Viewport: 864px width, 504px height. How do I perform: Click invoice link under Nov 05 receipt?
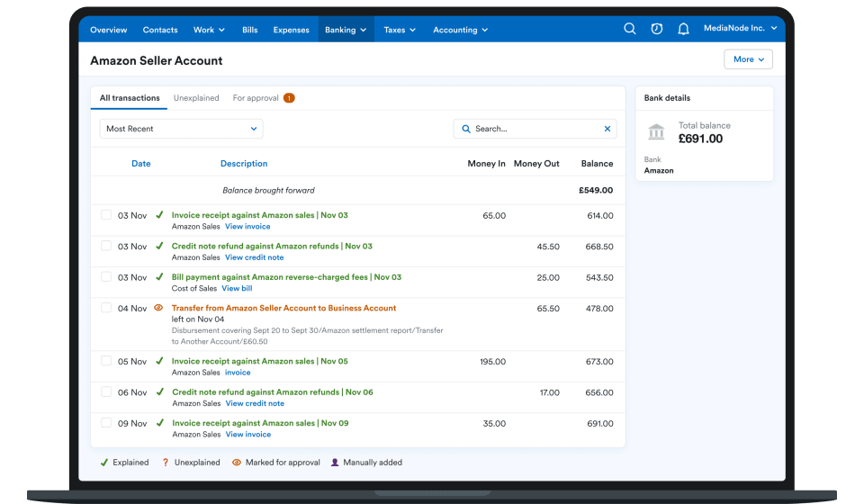(x=238, y=373)
